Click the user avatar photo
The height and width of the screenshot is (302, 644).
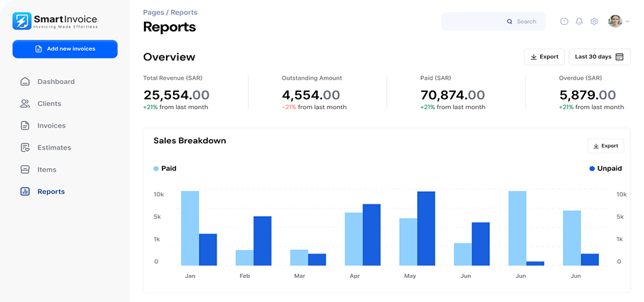click(615, 21)
